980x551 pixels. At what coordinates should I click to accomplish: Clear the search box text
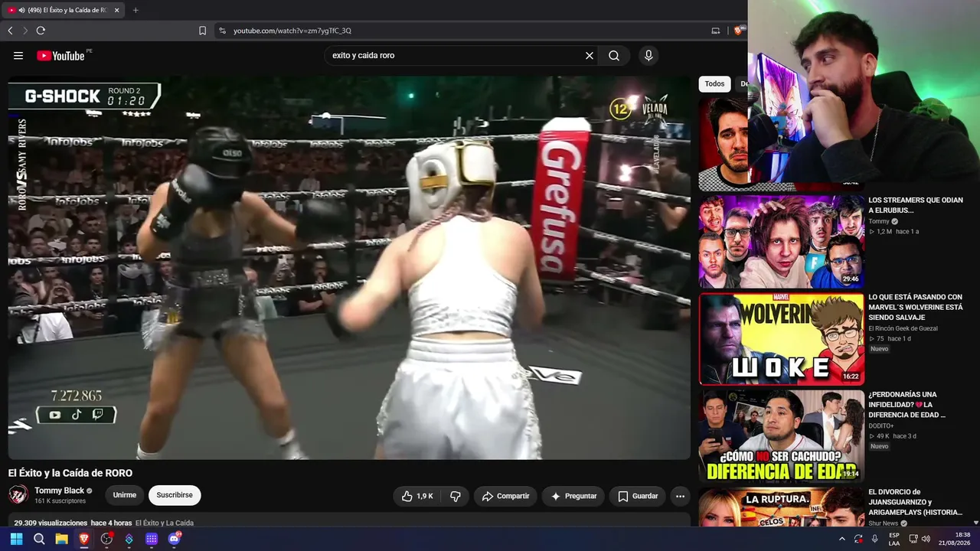coord(590,55)
